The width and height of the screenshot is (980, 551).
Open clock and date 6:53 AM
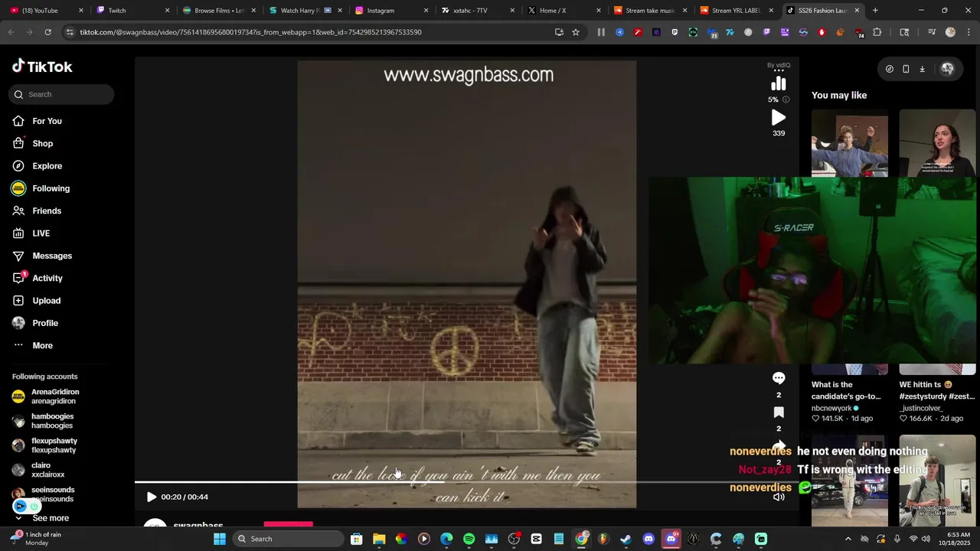tap(958, 539)
